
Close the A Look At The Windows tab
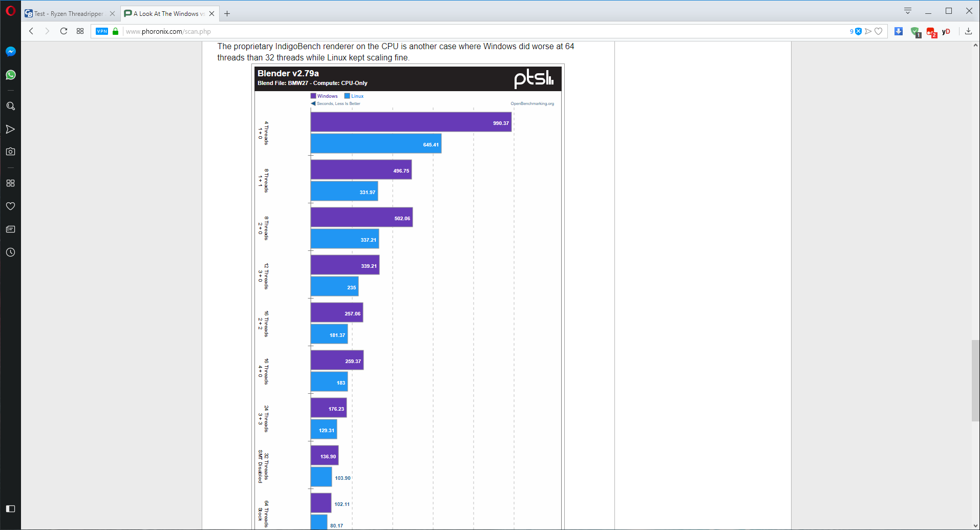211,14
